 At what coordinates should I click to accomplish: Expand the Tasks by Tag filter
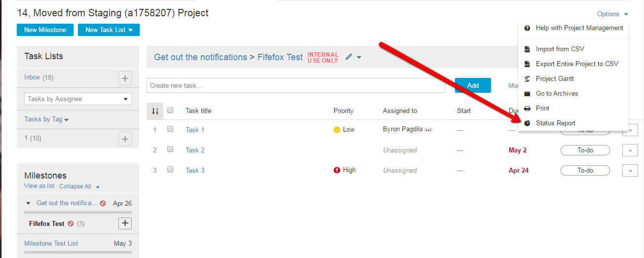click(x=46, y=119)
